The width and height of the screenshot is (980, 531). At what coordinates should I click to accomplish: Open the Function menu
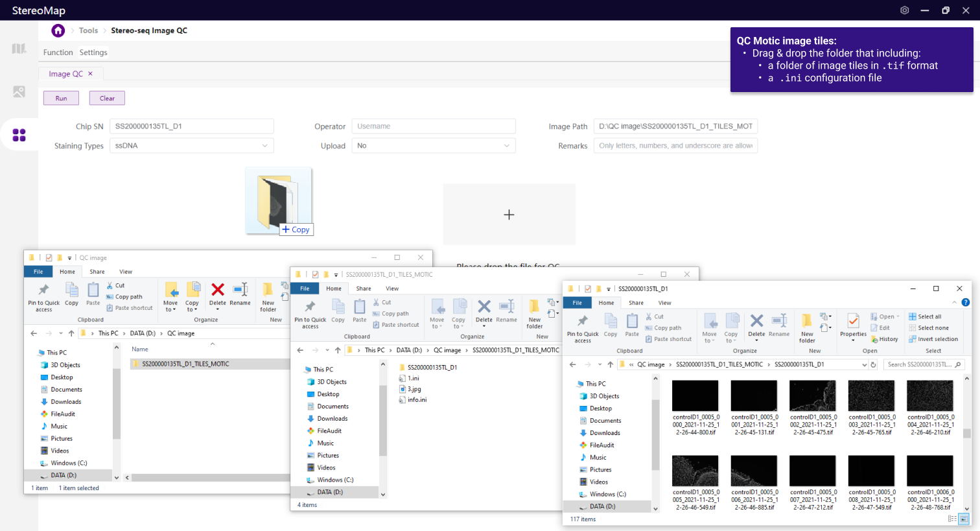[58, 53]
